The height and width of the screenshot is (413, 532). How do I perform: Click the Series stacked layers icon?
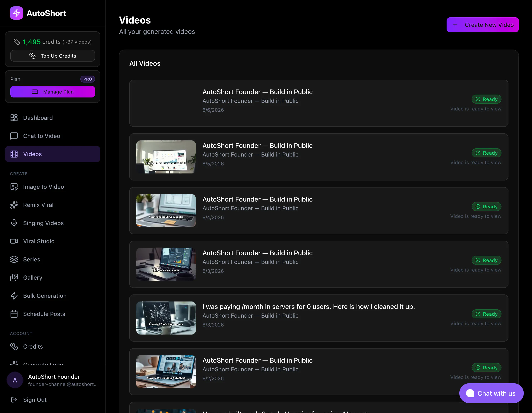click(x=14, y=260)
